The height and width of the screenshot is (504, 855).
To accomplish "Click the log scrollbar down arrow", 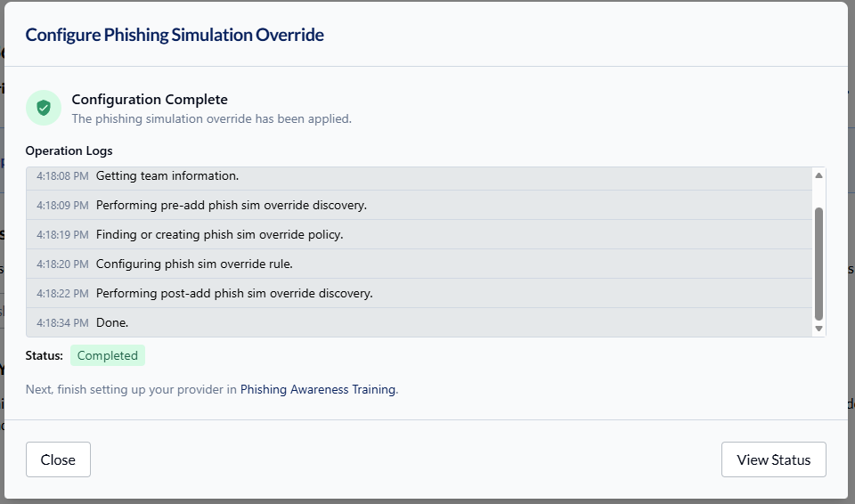I will point(818,329).
